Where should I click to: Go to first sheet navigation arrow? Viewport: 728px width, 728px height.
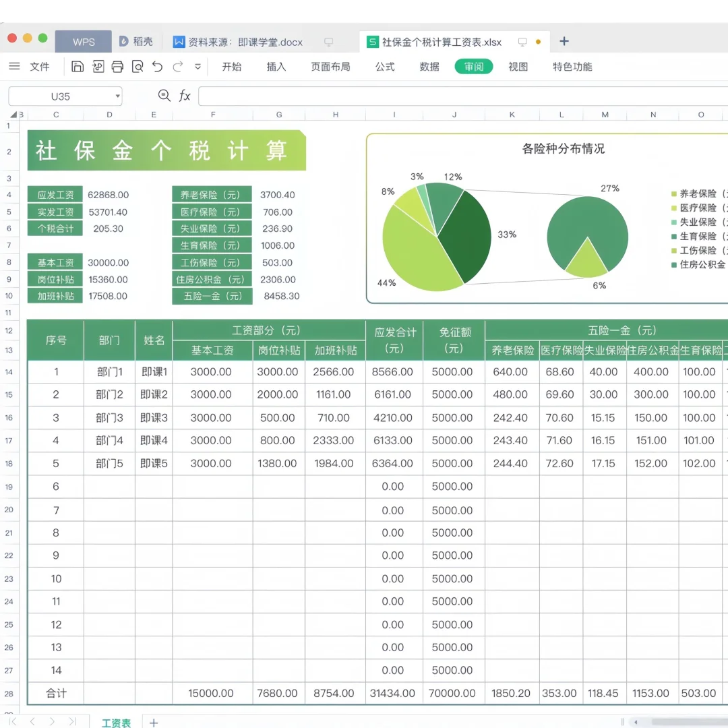[x=13, y=721]
